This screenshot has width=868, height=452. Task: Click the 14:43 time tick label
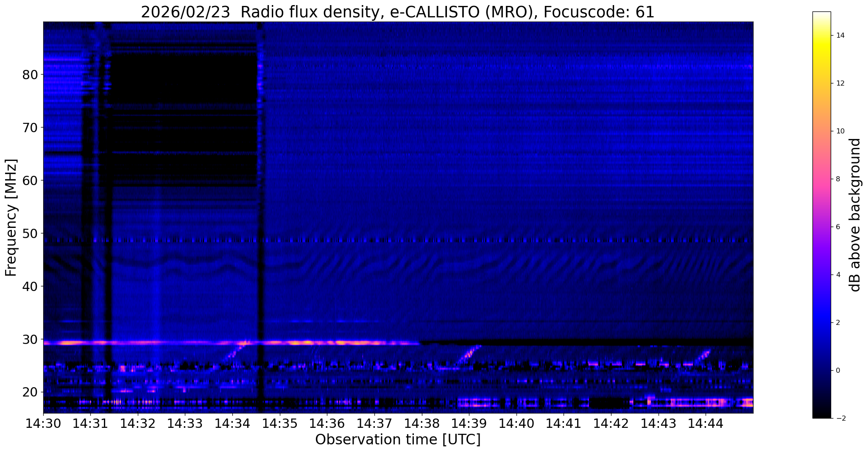tap(659, 423)
